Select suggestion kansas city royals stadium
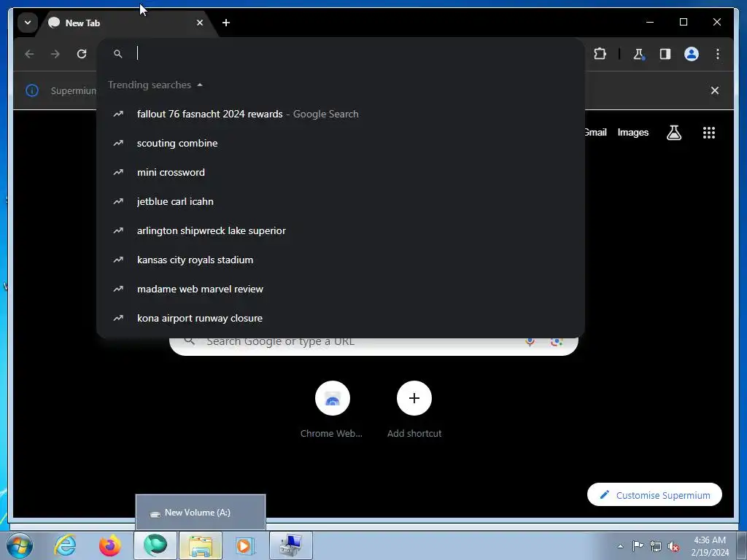 pyautogui.click(x=341, y=260)
